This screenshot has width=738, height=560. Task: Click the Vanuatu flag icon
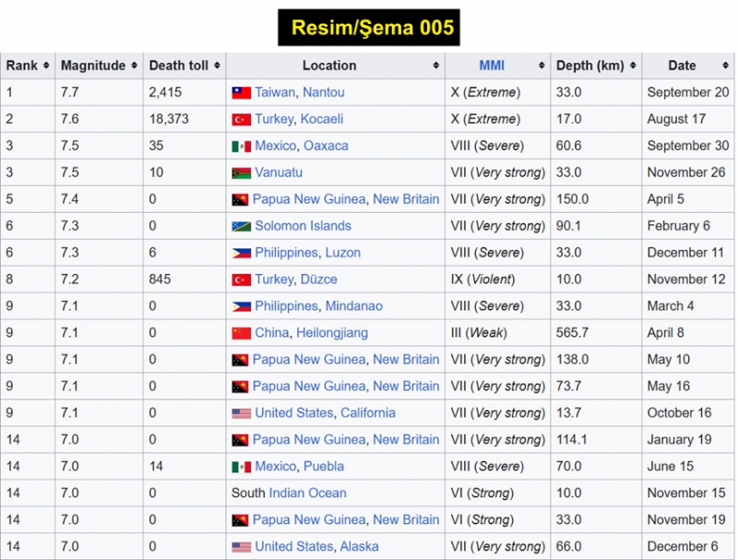(x=241, y=173)
